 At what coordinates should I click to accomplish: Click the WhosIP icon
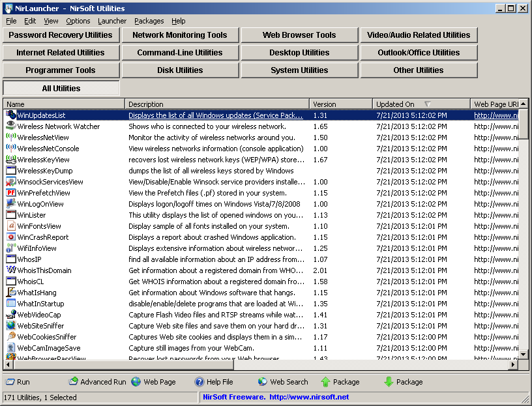pyautogui.click(x=11, y=259)
